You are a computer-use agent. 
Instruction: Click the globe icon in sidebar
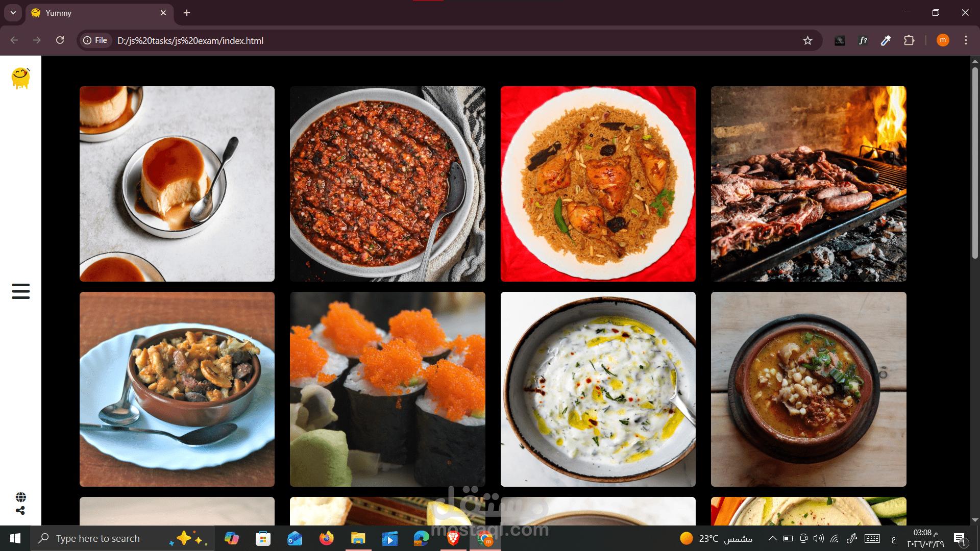coord(20,497)
